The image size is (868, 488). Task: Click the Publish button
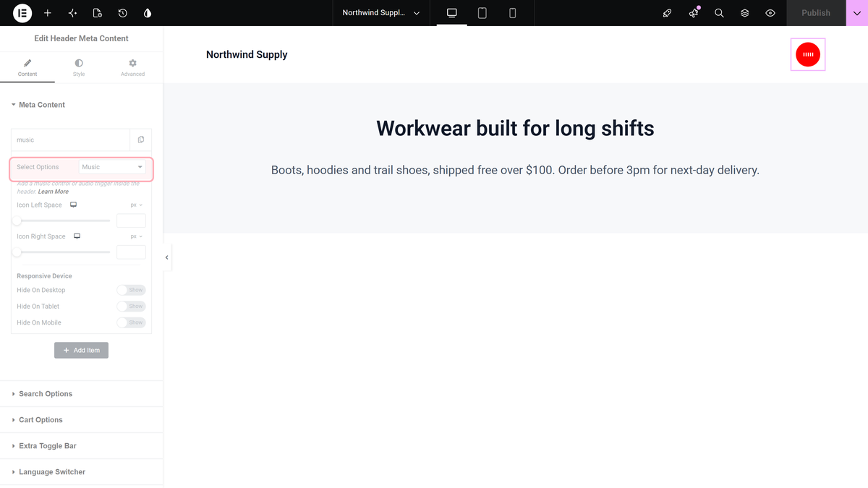[x=816, y=13]
